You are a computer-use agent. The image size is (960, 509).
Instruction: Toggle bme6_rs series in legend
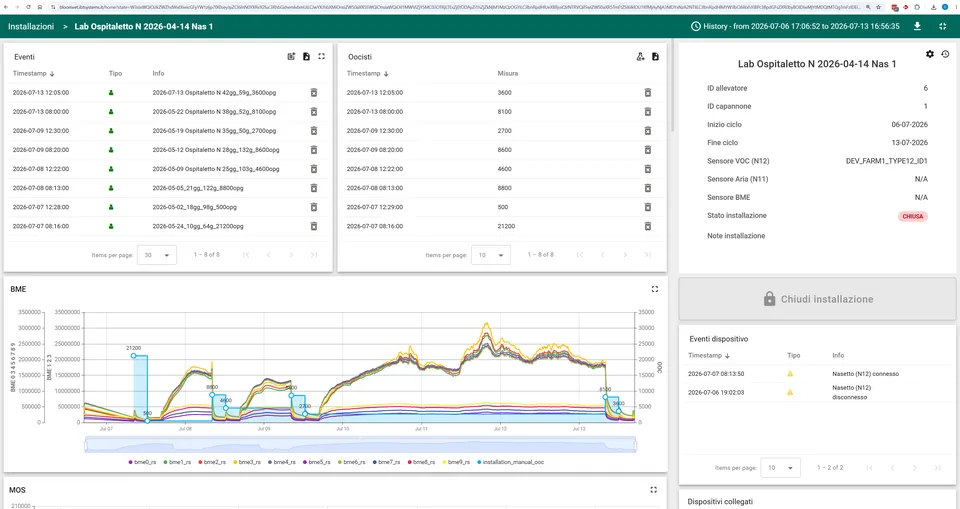point(351,462)
